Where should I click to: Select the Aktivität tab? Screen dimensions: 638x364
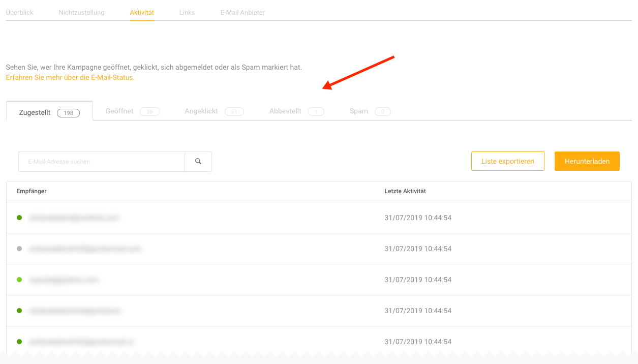[x=142, y=12]
